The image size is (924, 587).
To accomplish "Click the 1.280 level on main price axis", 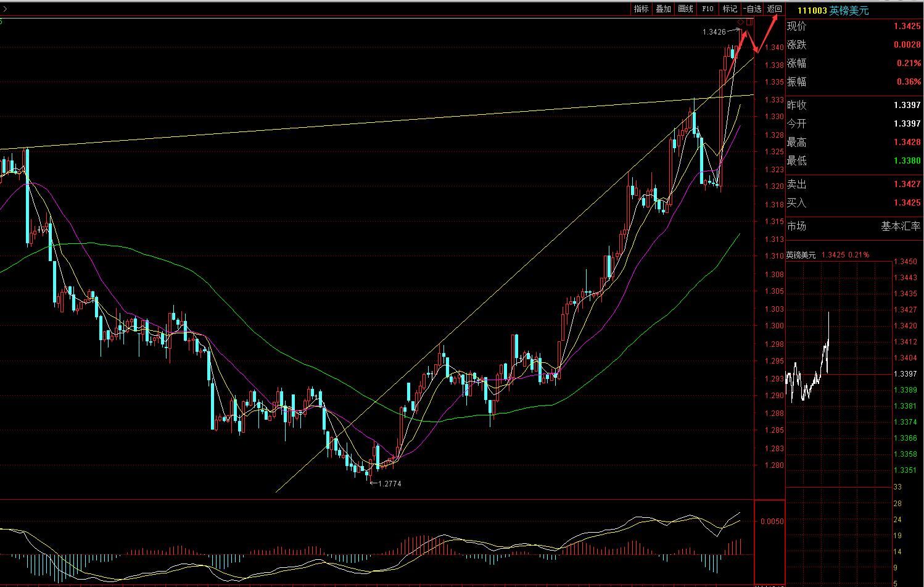I will point(774,466).
